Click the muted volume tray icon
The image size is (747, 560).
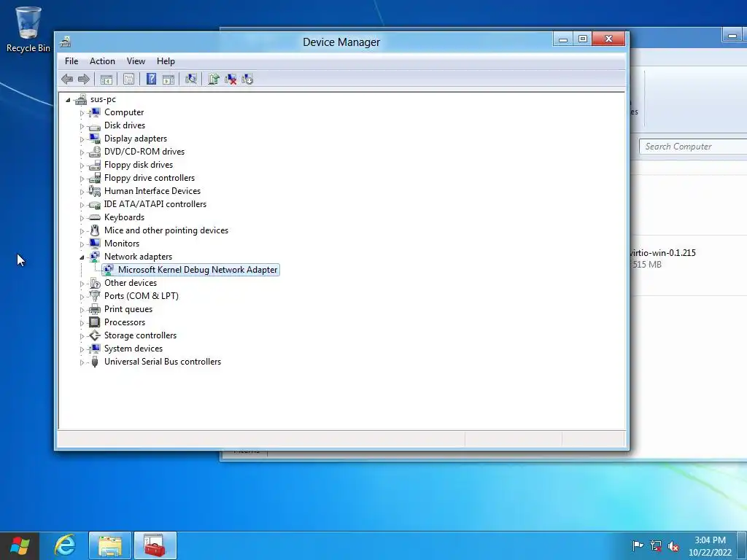pyautogui.click(x=673, y=545)
